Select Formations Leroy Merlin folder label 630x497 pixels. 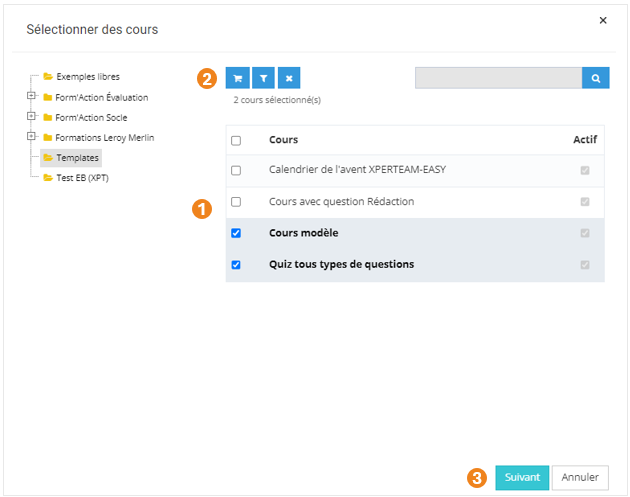pos(105,137)
